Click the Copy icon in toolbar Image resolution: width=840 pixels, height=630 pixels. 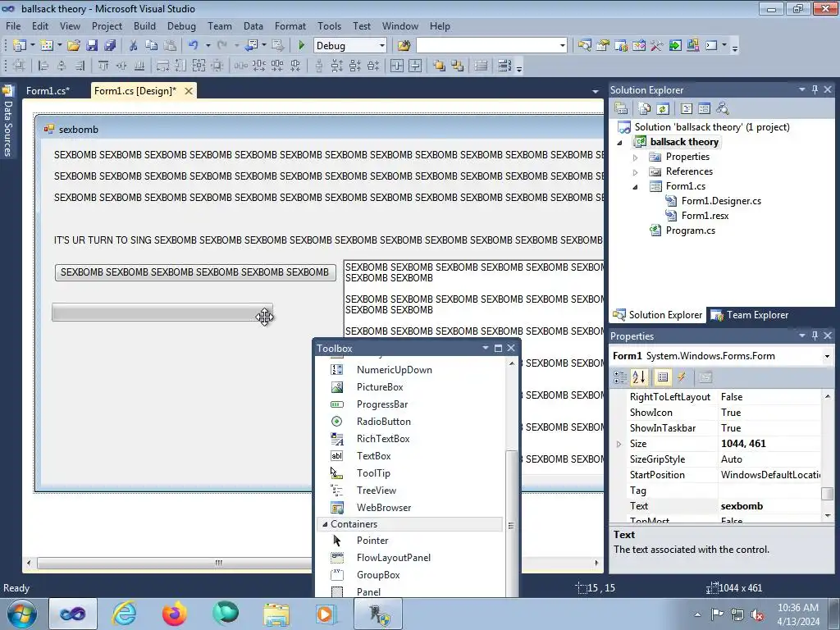click(152, 46)
